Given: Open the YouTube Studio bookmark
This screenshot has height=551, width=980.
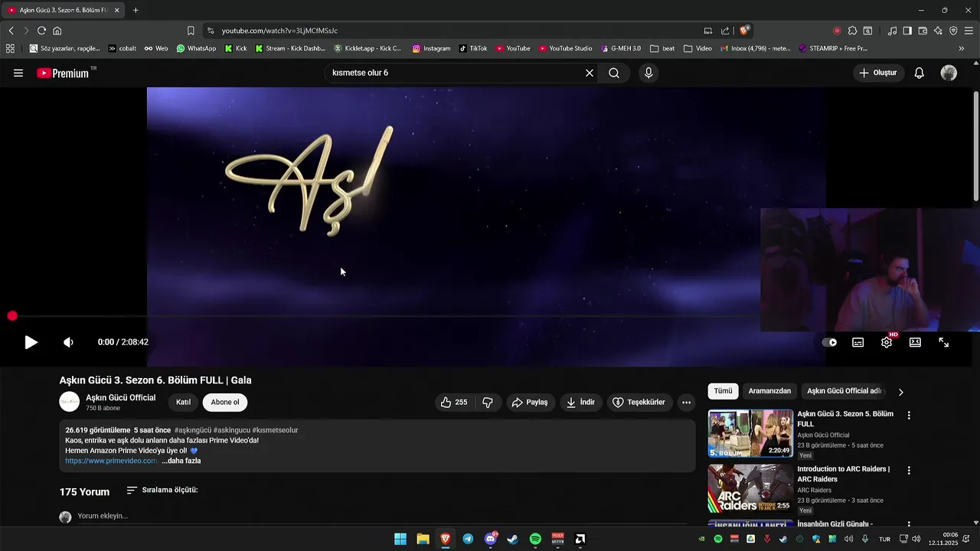Looking at the screenshot, I should pos(565,48).
